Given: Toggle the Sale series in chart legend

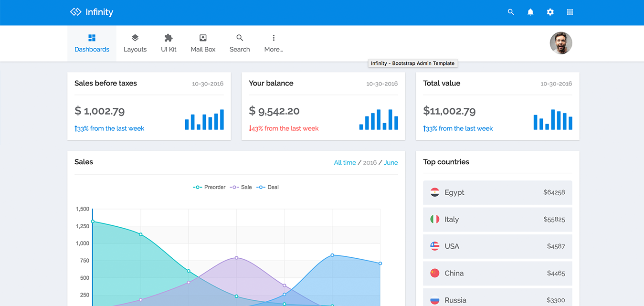Looking at the screenshot, I should point(241,187).
